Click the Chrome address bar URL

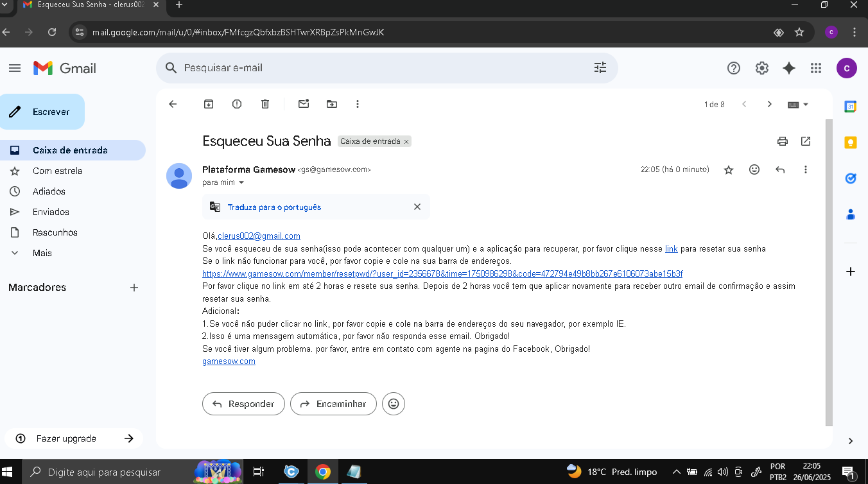238,32
